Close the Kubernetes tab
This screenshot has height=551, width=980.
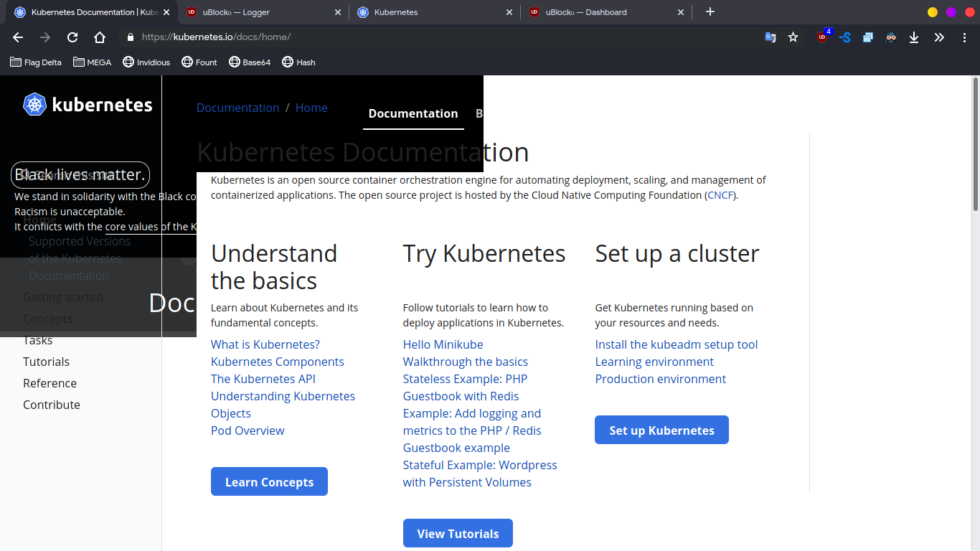509,12
